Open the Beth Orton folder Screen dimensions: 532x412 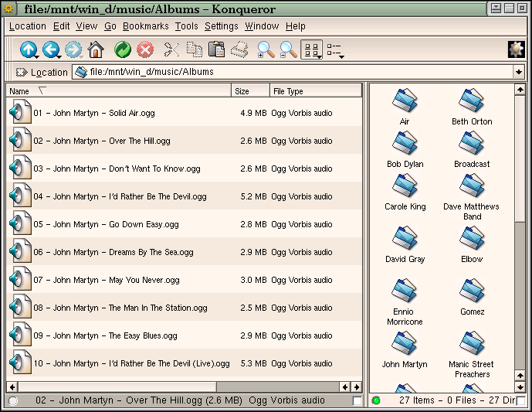472,107
